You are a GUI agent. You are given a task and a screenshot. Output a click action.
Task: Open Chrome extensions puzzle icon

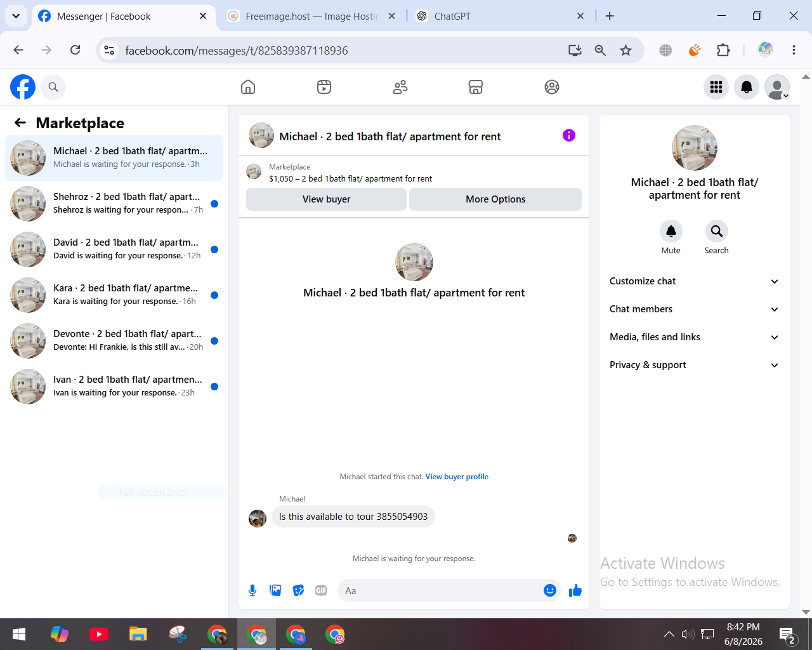tap(723, 50)
